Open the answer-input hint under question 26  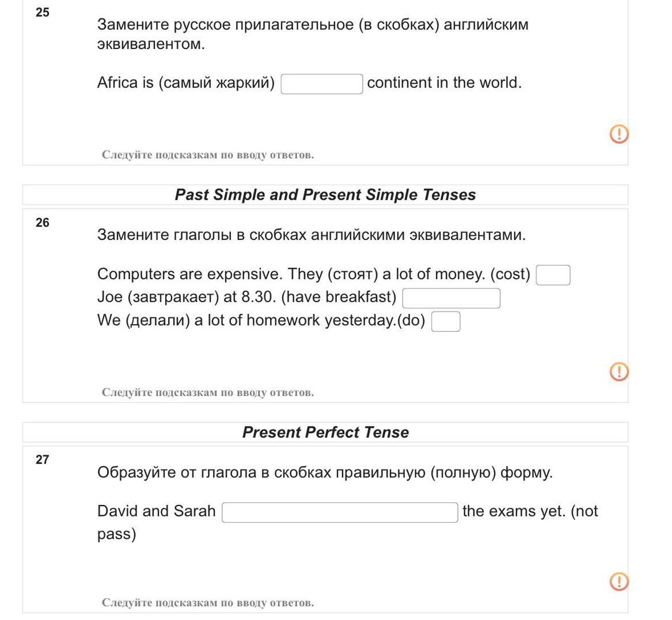coord(208,393)
